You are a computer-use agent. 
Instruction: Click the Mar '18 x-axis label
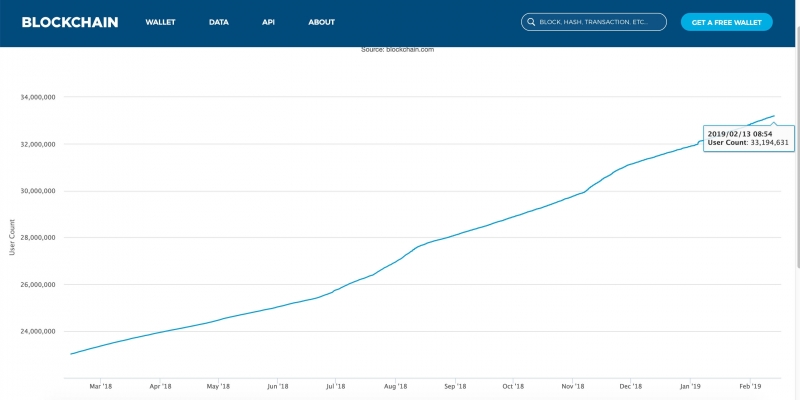coord(101,386)
